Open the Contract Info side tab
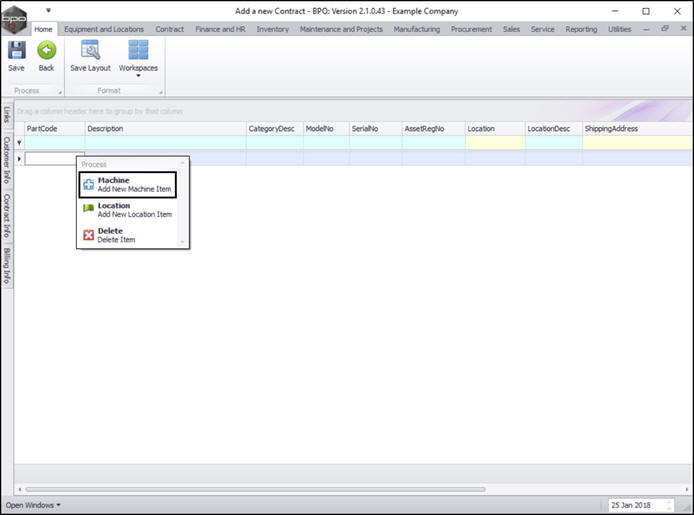The width and height of the screenshot is (694, 515). pos(7,215)
